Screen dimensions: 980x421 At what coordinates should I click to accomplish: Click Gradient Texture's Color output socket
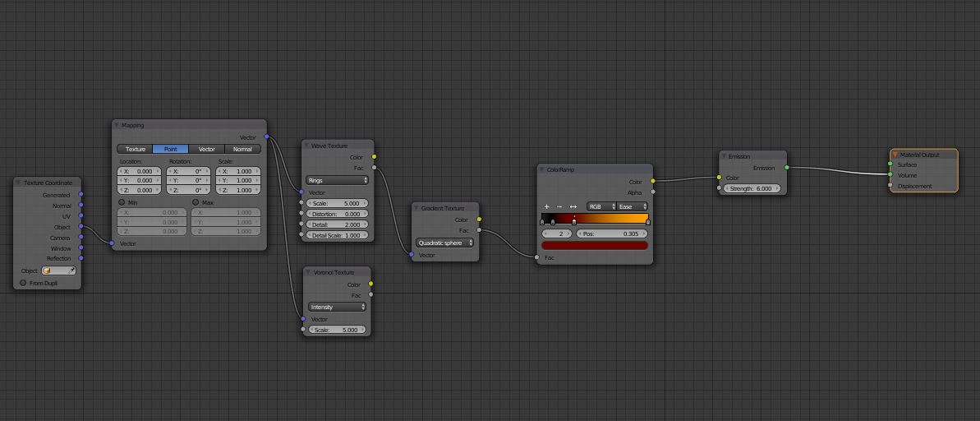click(x=479, y=220)
